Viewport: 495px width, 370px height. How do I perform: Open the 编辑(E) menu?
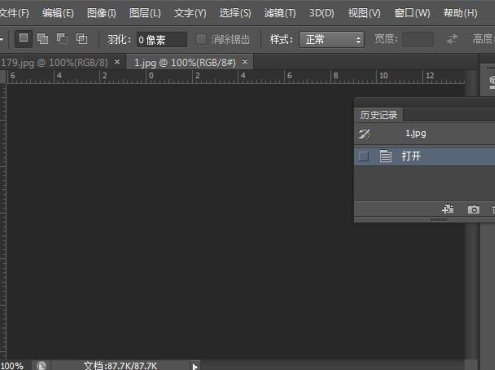(x=58, y=13)
